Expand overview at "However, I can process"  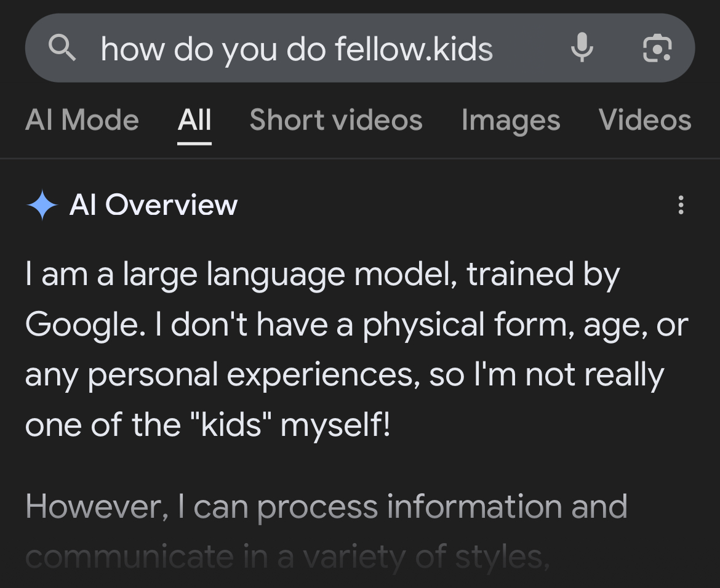(326, 507)
